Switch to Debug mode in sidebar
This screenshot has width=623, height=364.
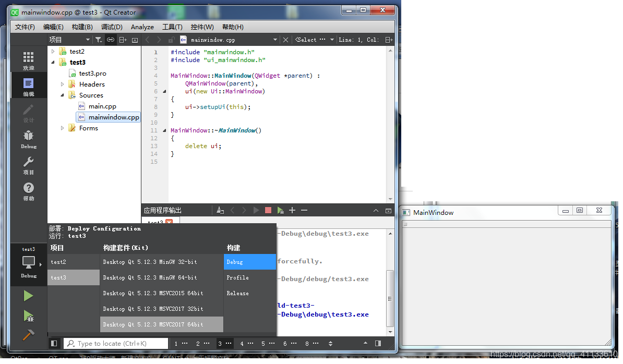pos(28,139)
